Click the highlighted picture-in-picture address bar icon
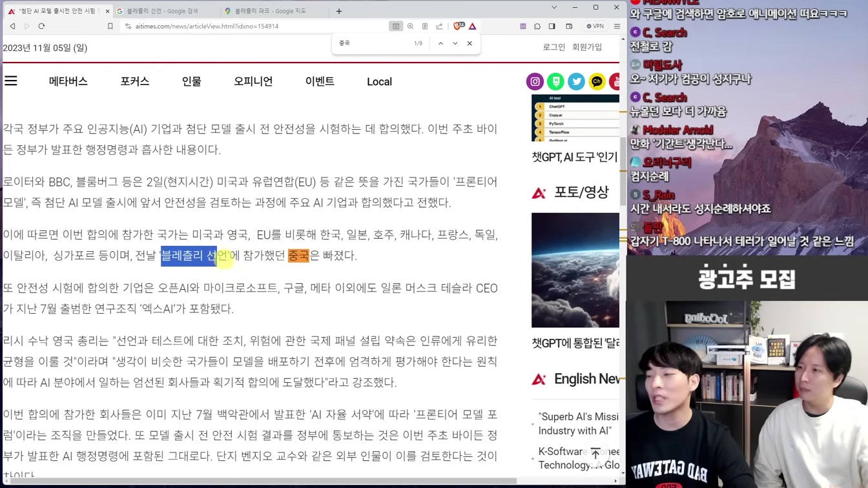This screenshot has height=488, width=868. click(x=396, y=26)
